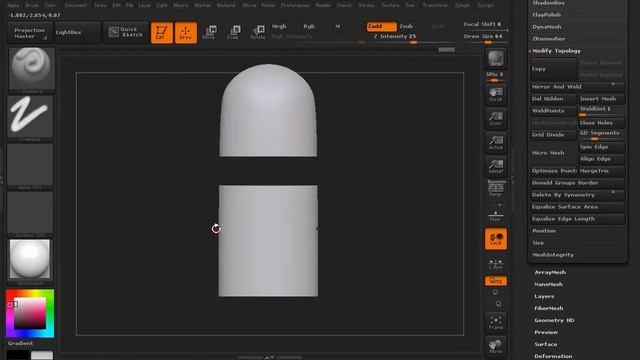Viewport: 640px width, 360px height.
Task: Toggle L.Sym local symmetry
Action: pos(496,264)
